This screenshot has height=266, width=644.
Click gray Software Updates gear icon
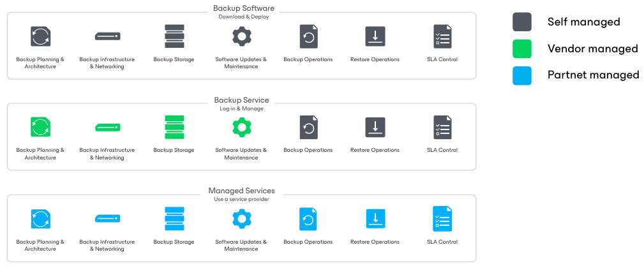pos(241,36)
